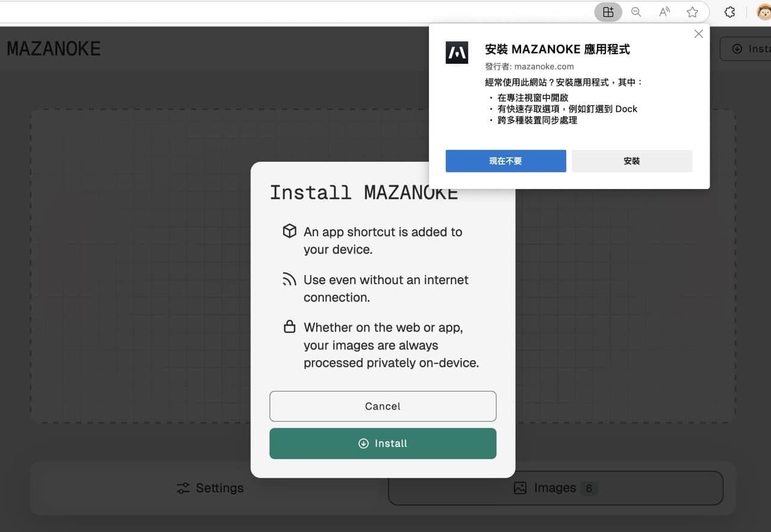771x532 pixels.
Task: Click the MAZANOKE app logo in popup
Action: [x=457, y=53]
